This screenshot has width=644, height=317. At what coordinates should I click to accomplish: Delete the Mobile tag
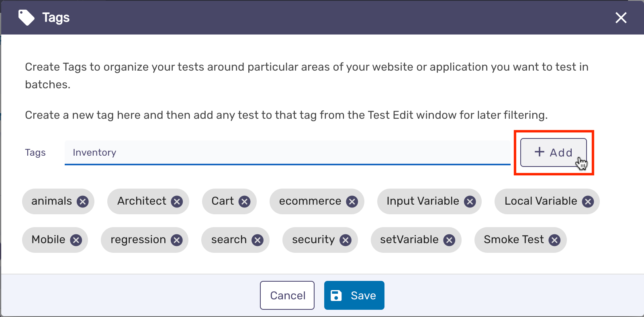[x=76, y=240]
